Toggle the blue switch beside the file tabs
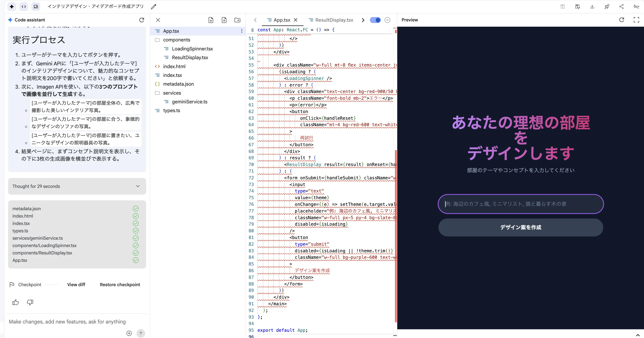Viewport: 644px width, 338px height. point(375,20)
